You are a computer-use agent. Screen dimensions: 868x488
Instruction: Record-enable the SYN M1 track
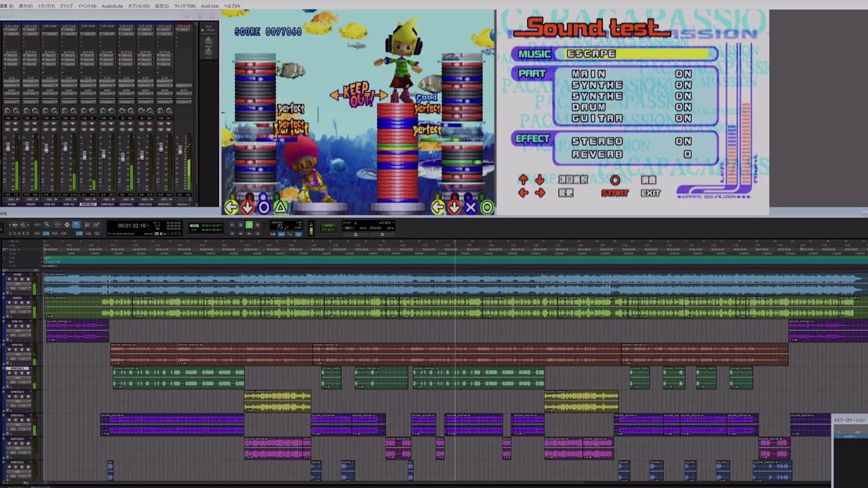[x=9, y=326]
